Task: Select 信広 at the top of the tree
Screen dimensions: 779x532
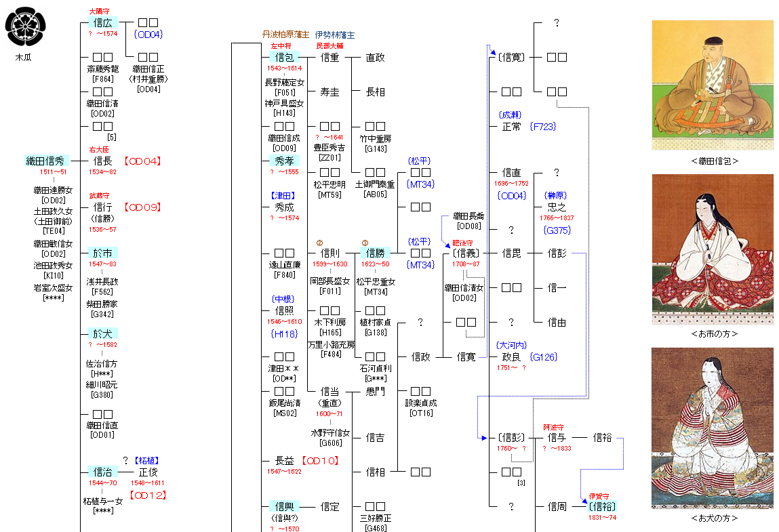Action: point(103,23)
